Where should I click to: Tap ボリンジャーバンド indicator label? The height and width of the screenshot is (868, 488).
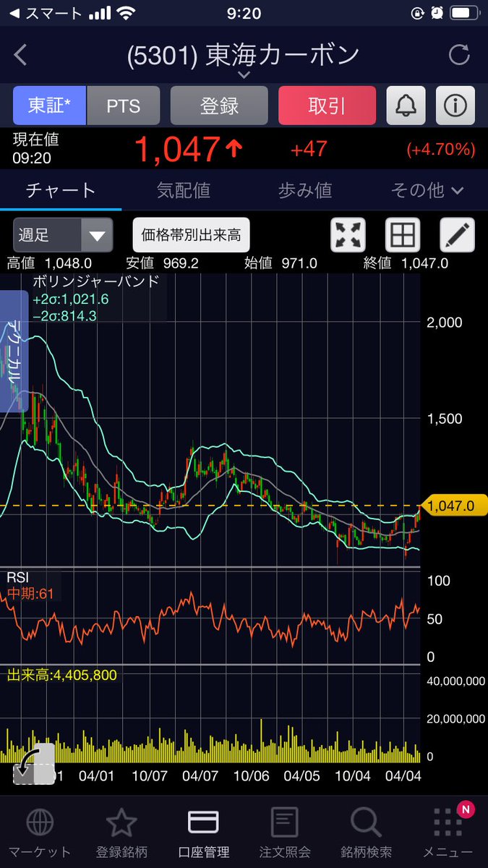(96, 282)
